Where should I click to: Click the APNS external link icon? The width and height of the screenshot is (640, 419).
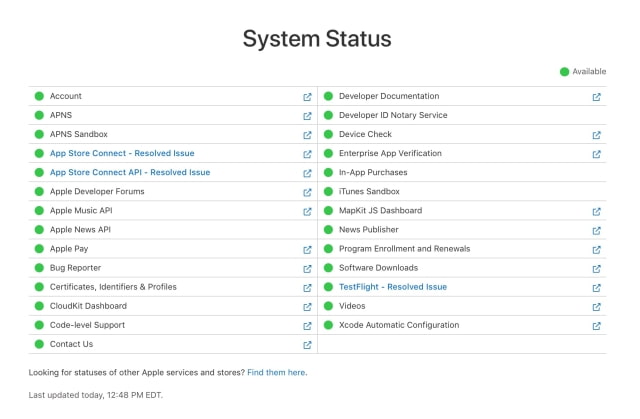tap(307, 116)
